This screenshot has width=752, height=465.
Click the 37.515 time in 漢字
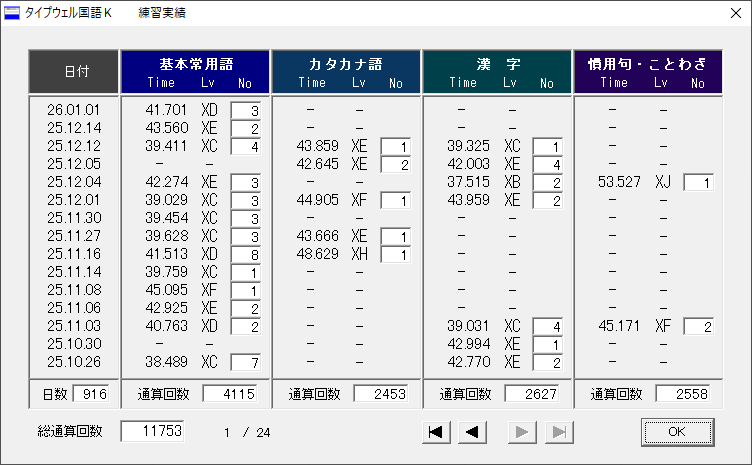coord(469,182)
